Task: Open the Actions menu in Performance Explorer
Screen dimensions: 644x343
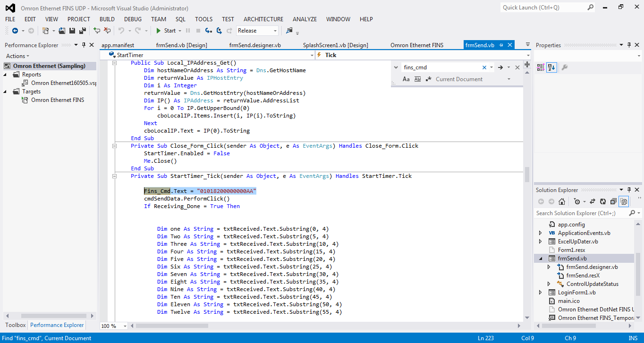Action: (17, 56)
